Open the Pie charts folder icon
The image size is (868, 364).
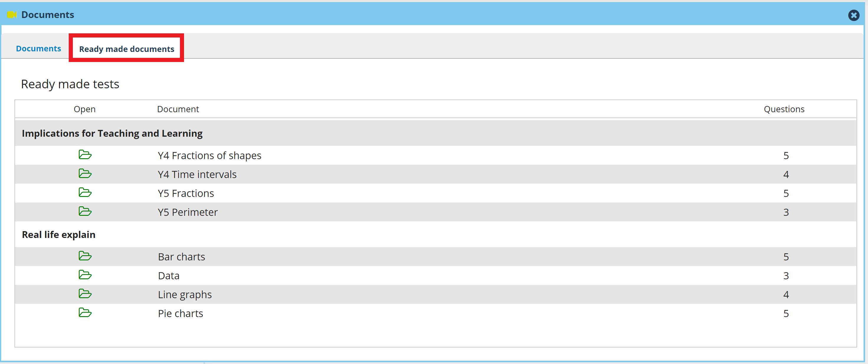pos(85,313)
